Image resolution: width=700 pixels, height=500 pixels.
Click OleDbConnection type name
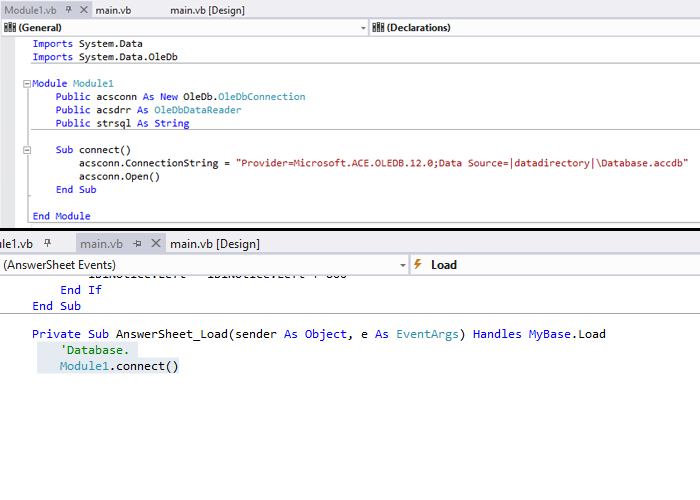pyautogui.click(x=262, y=97)
